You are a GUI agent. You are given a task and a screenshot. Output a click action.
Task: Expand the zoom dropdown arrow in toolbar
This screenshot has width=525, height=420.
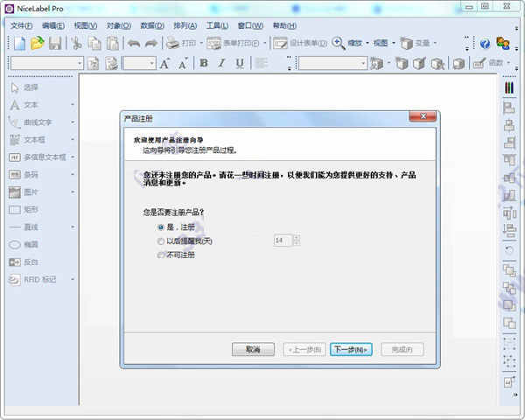click(367, 43)
